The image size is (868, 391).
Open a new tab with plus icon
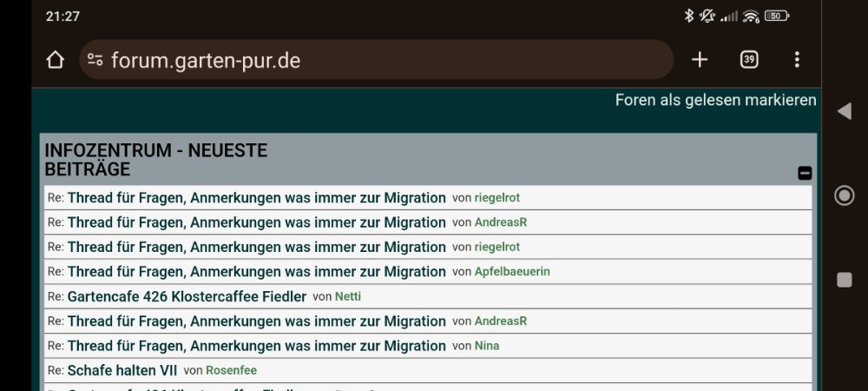700,60
